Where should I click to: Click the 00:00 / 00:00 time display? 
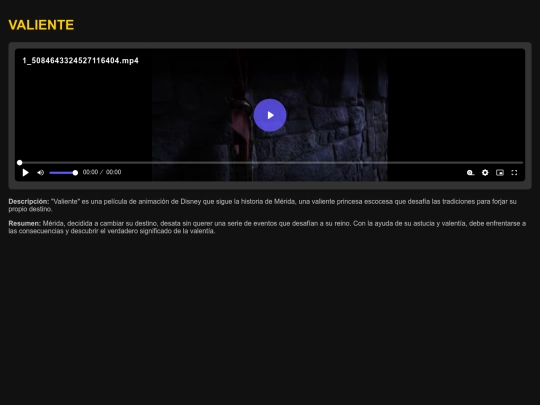tap(102, 172)
